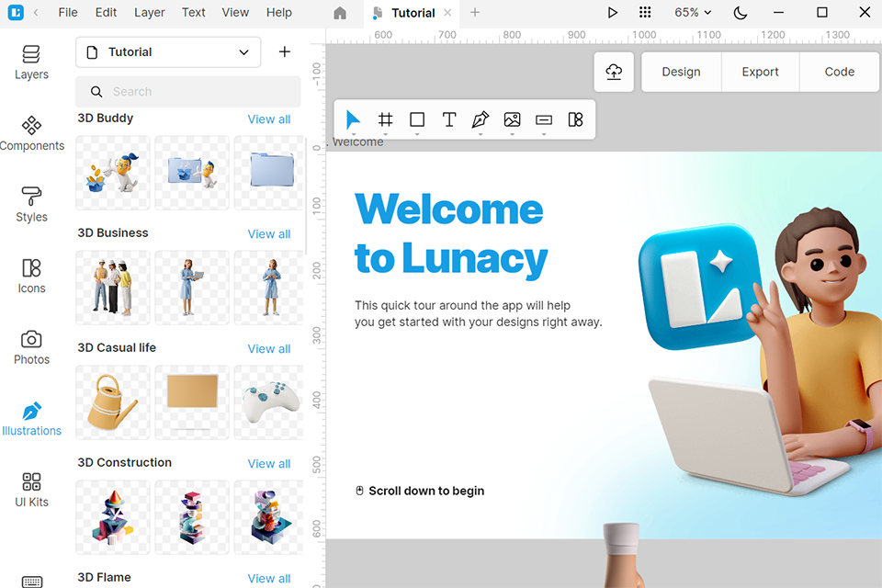
Task: Expand the frame tool options arrow
Action: pos(385,134)
